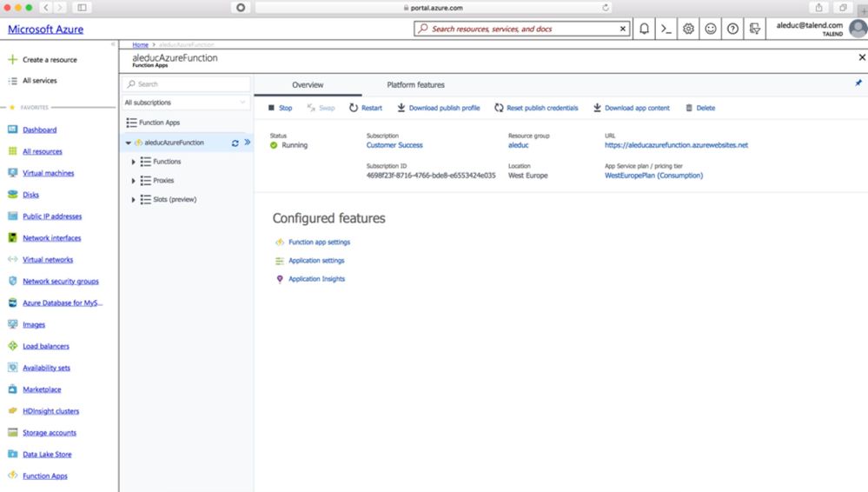Open All services in the left menu
The width and height of the screenshot is (868, 492).
tap(39, 80)
